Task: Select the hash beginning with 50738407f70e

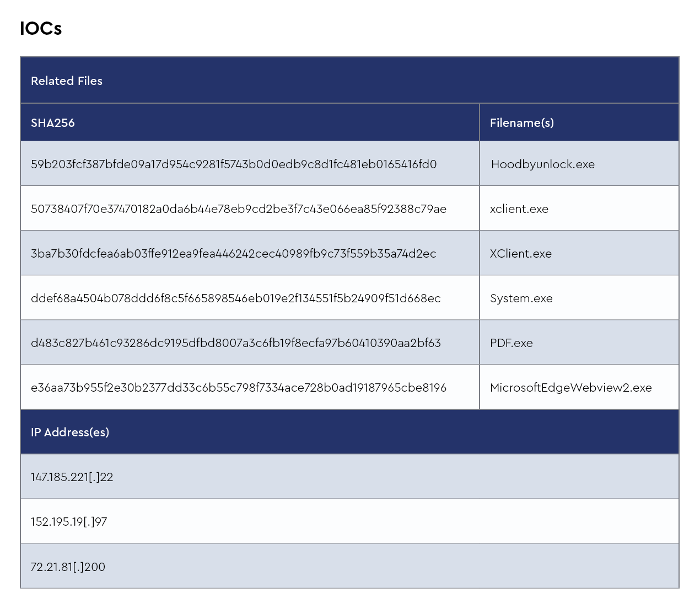Action: pyautogui.click(x=239, y=209)
